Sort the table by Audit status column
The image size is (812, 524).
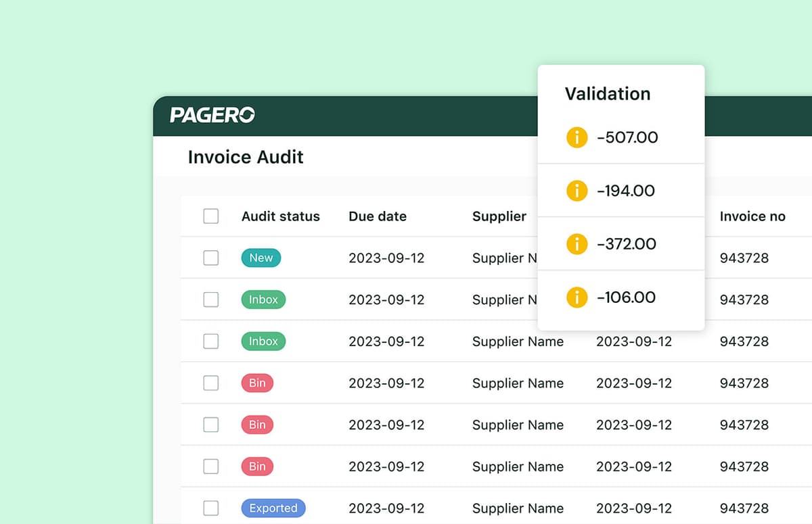280,216
